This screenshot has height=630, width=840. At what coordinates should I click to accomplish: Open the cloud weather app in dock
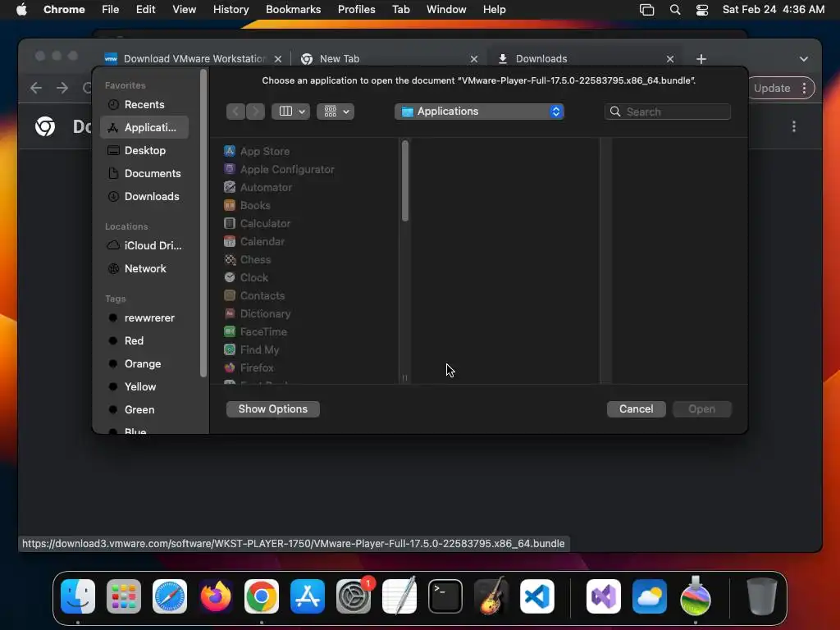coord(650,596)
